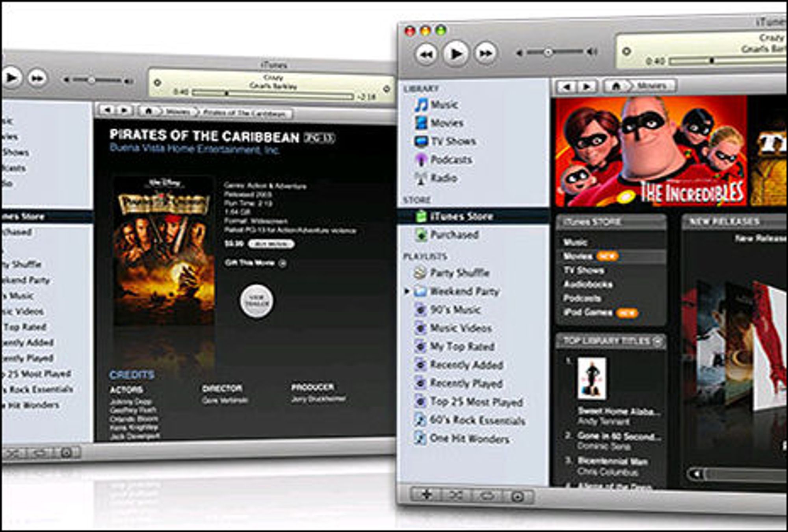788x532 pixels.
Task: Click the song progress bar in the right window
Action: coord(728,60)
